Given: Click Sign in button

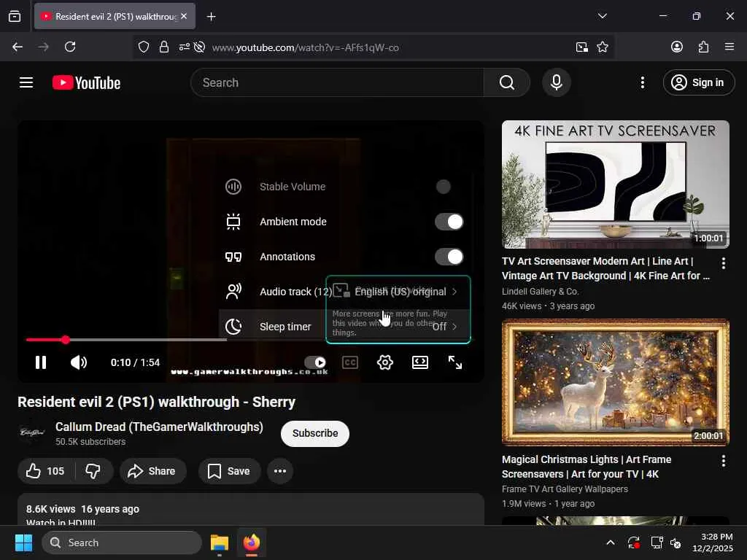Looking at the screenshot, I should tap(698, 82).
